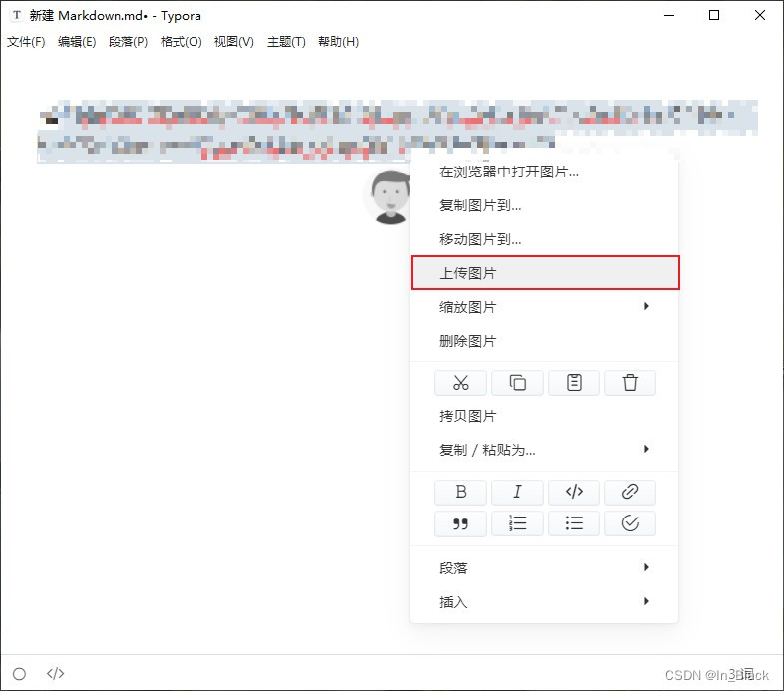The height and width of the screenshot is (691, 784).
Task: Click the Copy icon in context menu
Action: [517, 383]
